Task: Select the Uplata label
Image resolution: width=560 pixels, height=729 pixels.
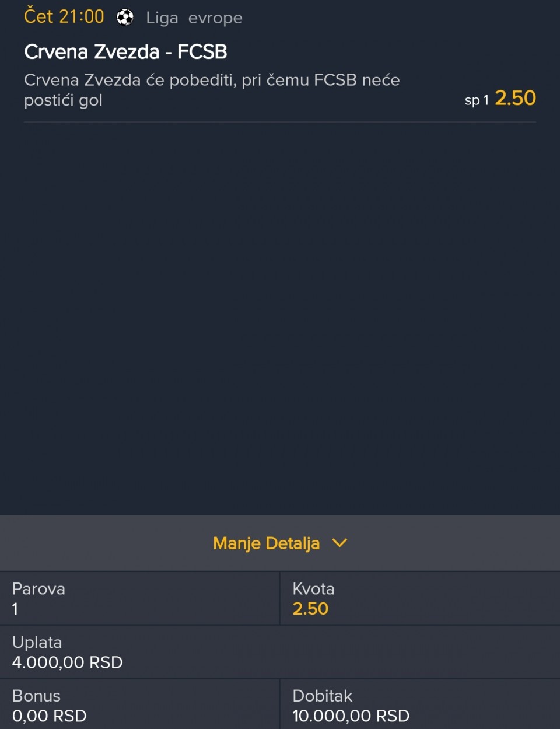Action: [37, 642]
